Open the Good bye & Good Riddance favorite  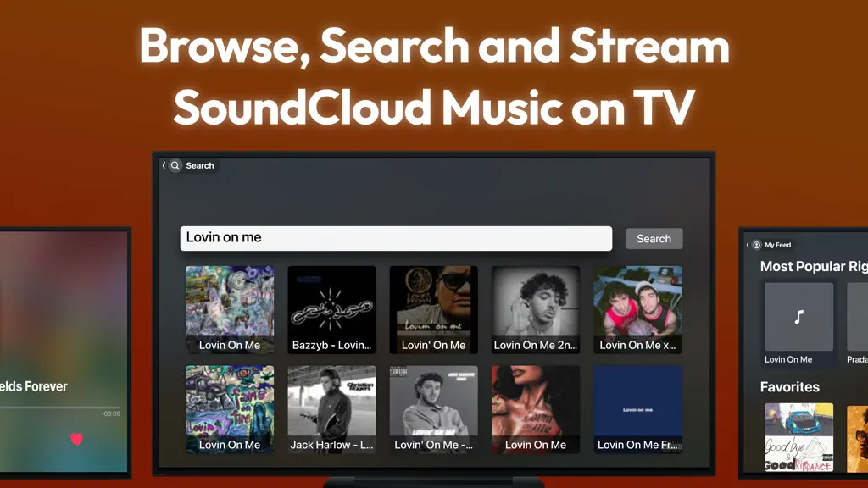coord(798,437)
